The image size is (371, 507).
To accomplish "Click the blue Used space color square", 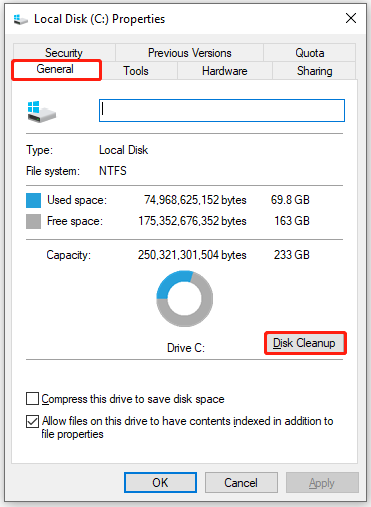I will point(33,200).
